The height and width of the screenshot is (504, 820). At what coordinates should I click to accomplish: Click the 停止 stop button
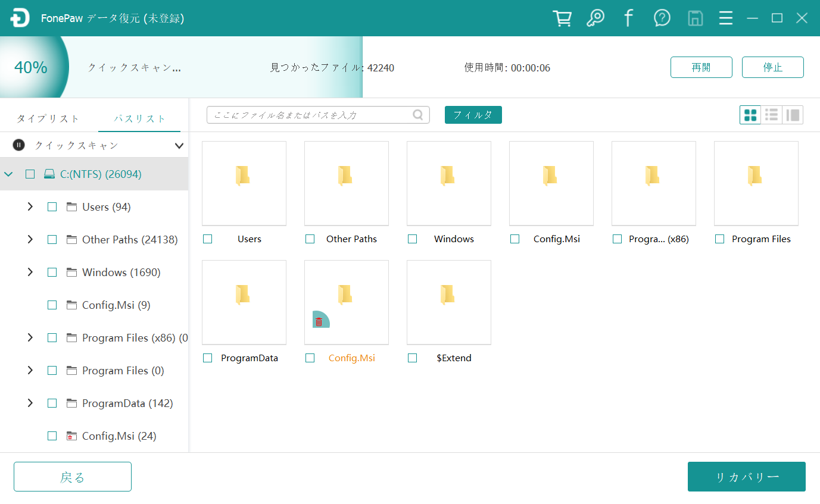773,67
